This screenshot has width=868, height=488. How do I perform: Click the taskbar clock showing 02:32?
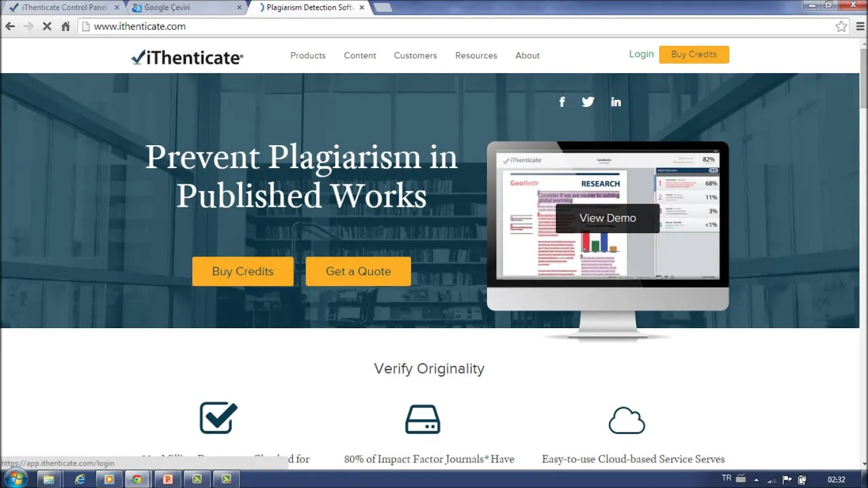(x=836, y=480)
